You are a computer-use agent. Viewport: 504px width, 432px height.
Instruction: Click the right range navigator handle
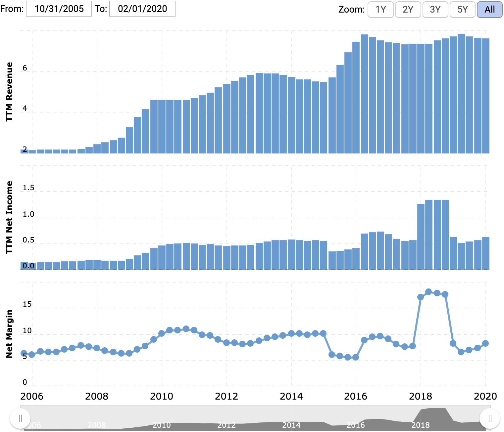pos(490,418)
